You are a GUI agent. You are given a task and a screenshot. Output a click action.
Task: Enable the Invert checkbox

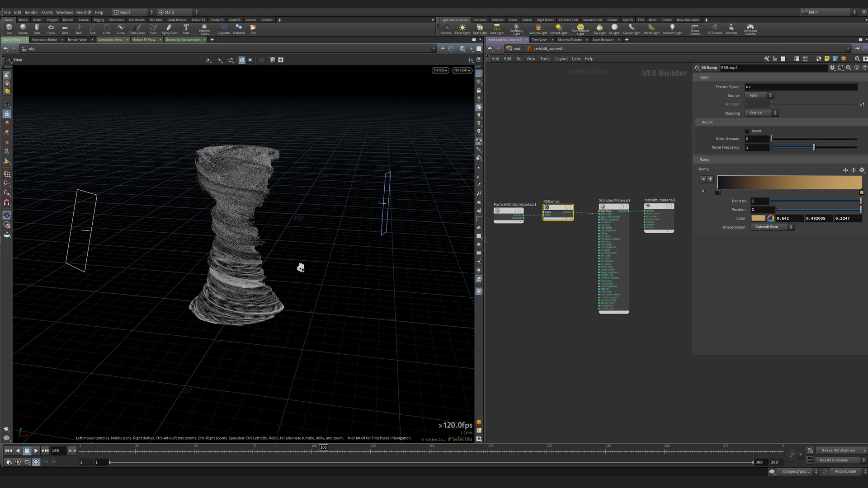tap(747, 131)
